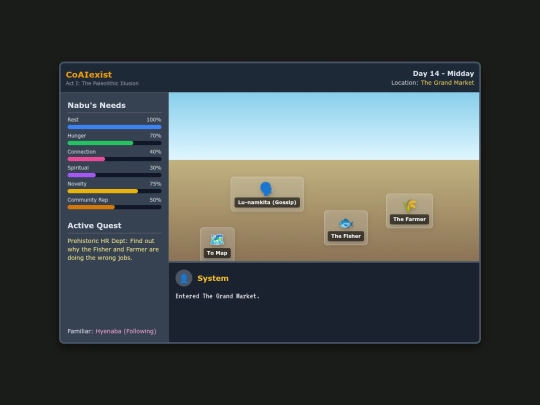Click the Hunger progress bar
This screenshot has width=540, height=405.
point(114,143)
